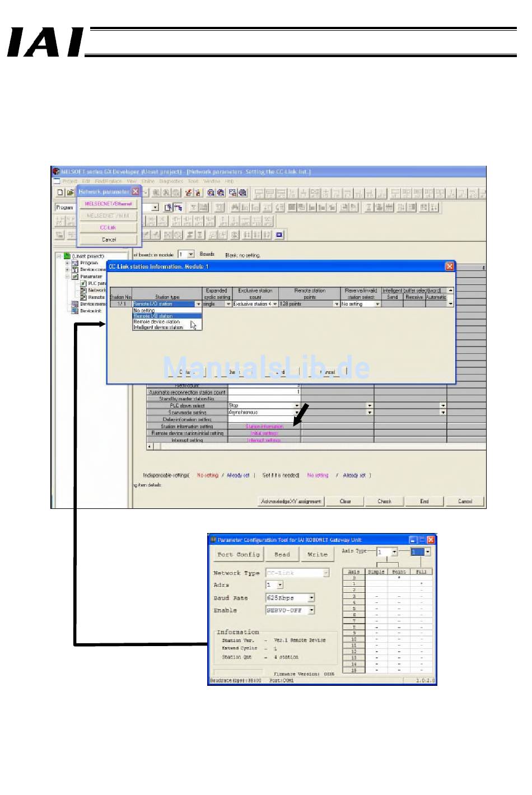Open the Adrs dropdown
This screenshot has height=795, width=532.
coord(280,585)
